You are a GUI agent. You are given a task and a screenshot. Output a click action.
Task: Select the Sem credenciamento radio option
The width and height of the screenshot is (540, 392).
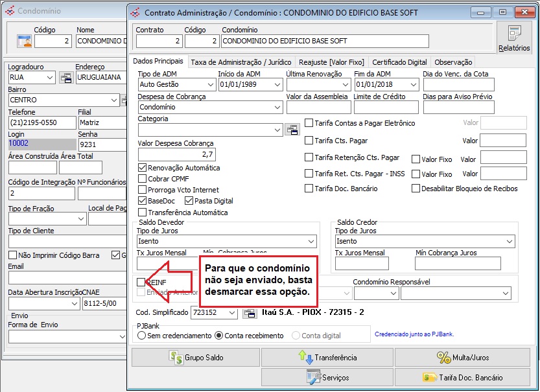[141, 336]
